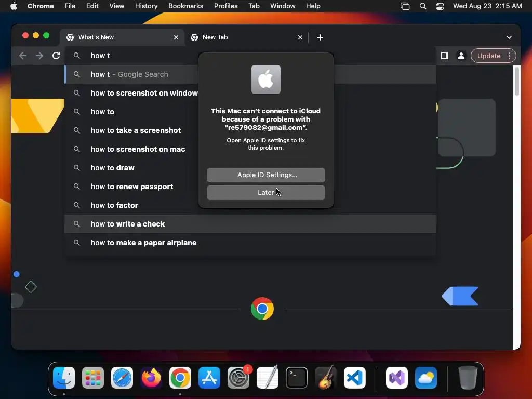This screenshot has height=399, width=532.
Task: Close the What's New tab
Action: pos(176,37)
